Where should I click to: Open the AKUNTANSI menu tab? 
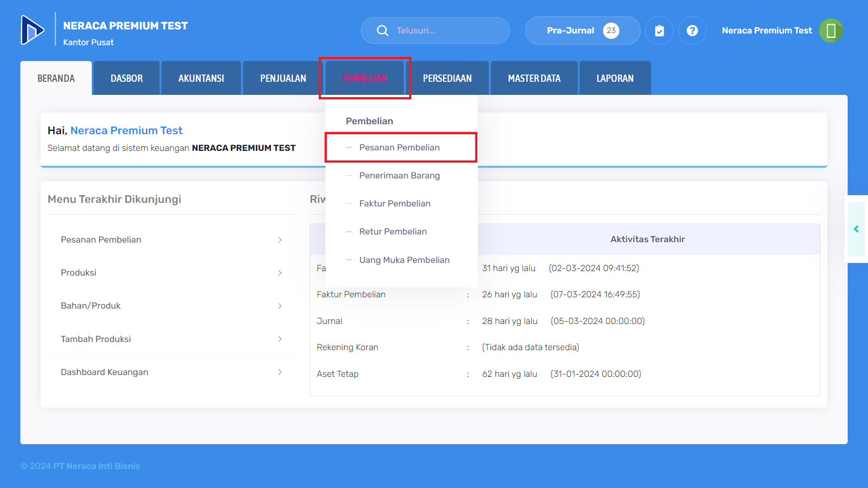click(x=201, y=78)
